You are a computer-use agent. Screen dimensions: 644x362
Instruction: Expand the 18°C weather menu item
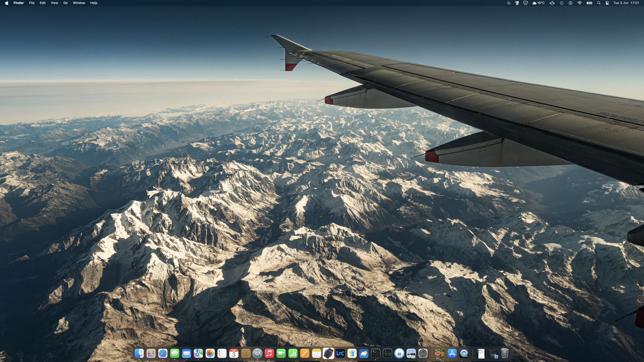[x=538, y=3]
